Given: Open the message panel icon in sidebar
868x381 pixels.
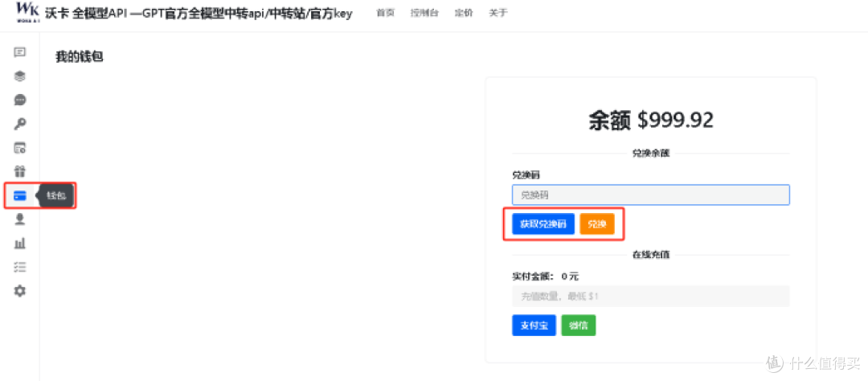Looking at the screenshot, I should pyautogui.click(x=20, y=52).
